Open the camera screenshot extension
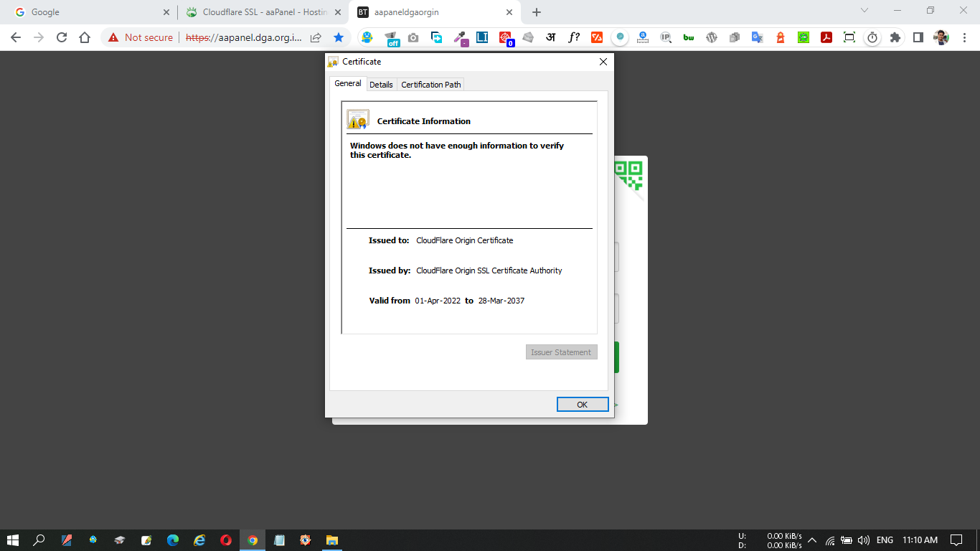 (413, 37)
